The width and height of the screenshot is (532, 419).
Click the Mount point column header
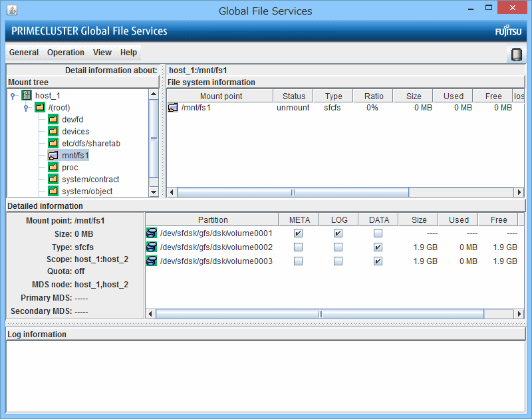221,96
